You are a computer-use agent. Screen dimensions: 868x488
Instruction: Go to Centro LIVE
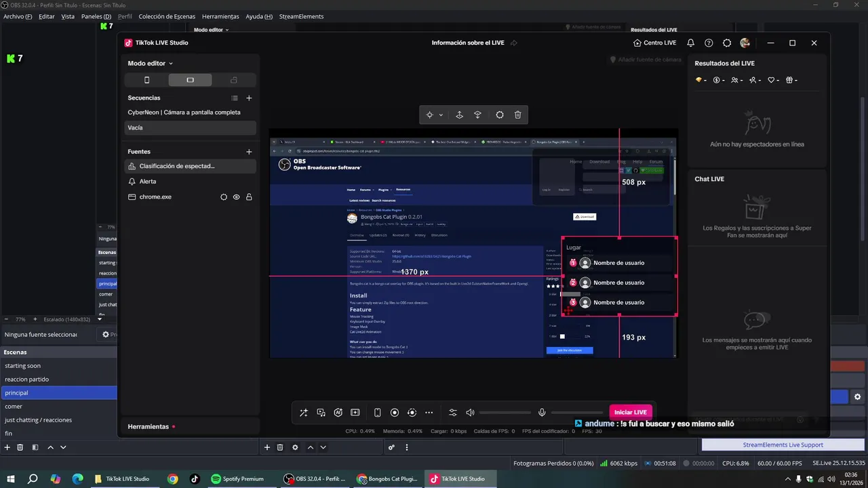tap(654, 43)
